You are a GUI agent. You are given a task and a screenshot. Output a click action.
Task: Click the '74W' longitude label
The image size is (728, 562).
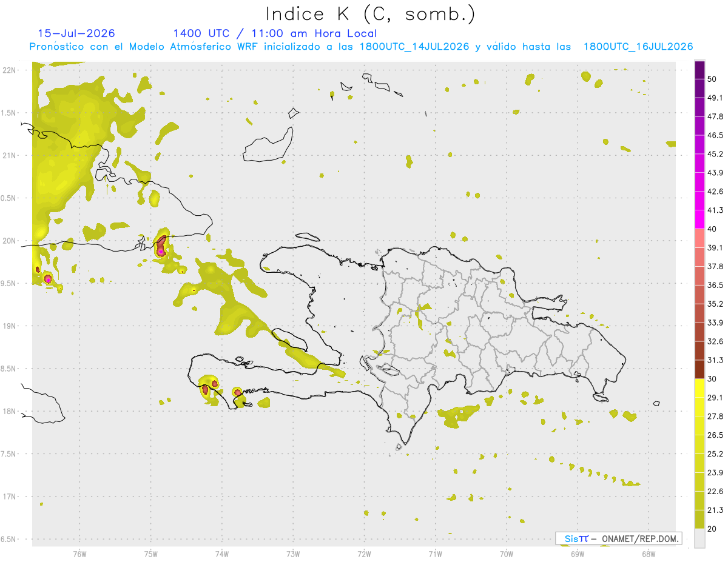pos(222,554)
